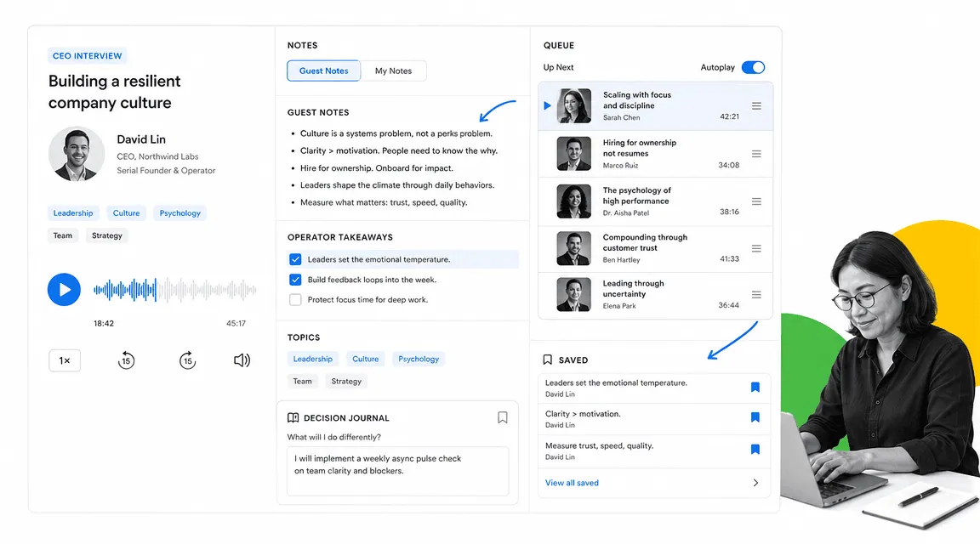The height and width of the screenshot is (544, 980).
Task: Click the note 'Culture is a systems problem'
Action: [396, 133]
